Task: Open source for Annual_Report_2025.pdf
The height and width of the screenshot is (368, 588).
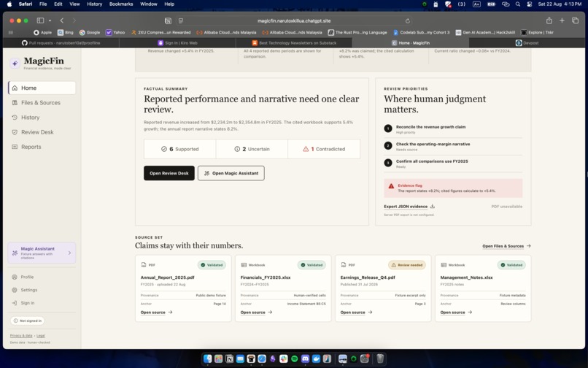Action: point(156,313)
